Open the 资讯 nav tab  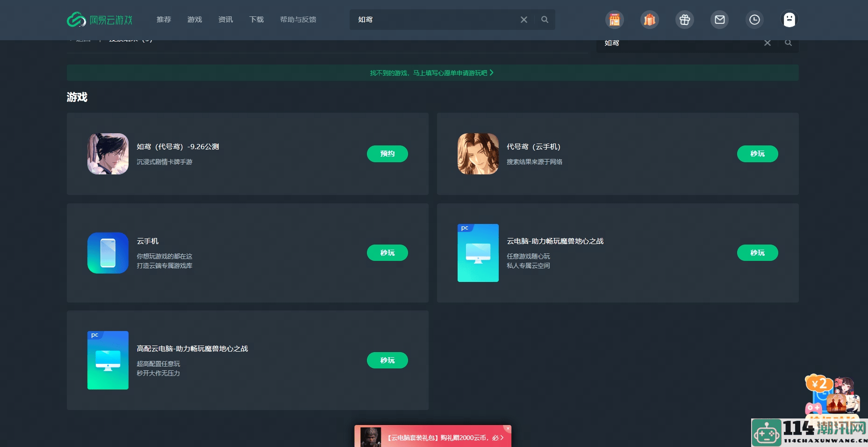[x=225, y=20]
